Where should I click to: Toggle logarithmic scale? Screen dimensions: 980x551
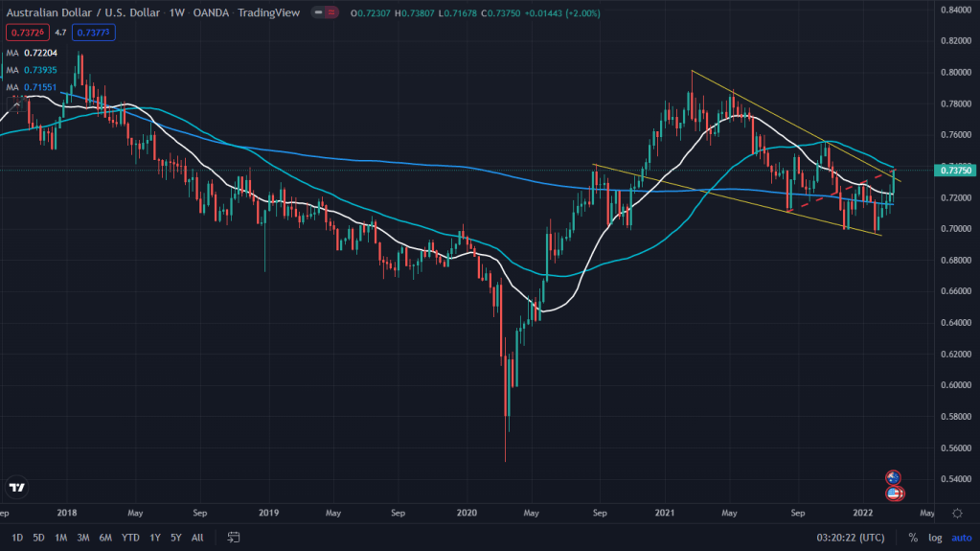pos(935,538)
